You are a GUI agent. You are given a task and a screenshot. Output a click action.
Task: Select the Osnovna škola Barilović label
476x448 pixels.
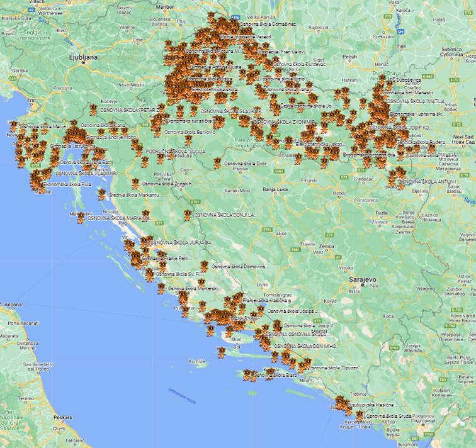tap(190, 132)
